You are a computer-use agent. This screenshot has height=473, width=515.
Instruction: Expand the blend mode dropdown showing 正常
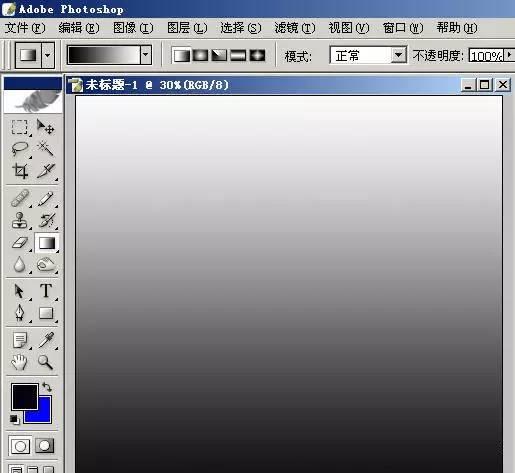pos(398,55)
